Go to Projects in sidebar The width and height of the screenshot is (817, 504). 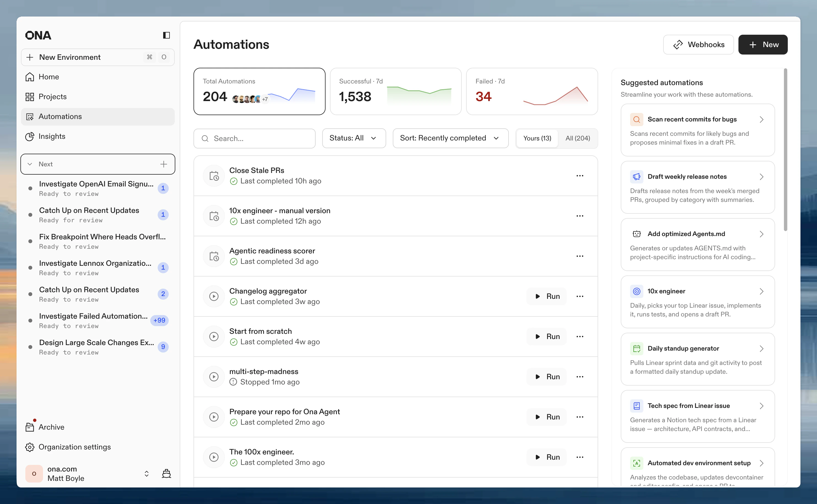(52, 97)
